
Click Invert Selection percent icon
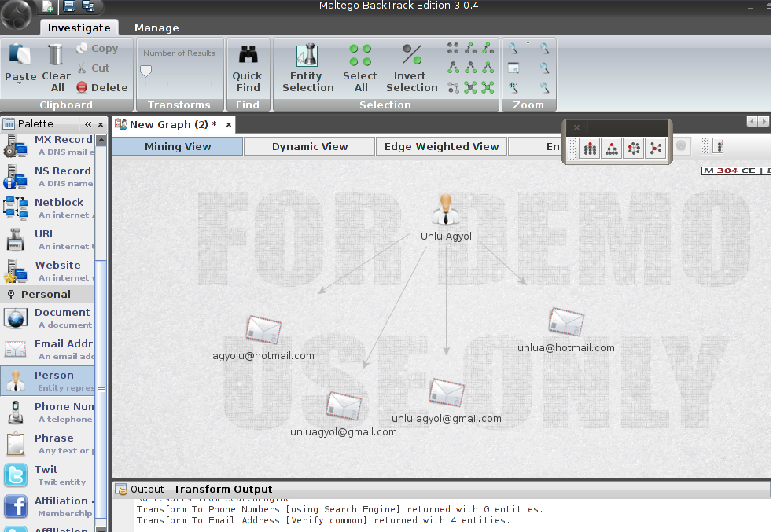[x=411, y=68]
